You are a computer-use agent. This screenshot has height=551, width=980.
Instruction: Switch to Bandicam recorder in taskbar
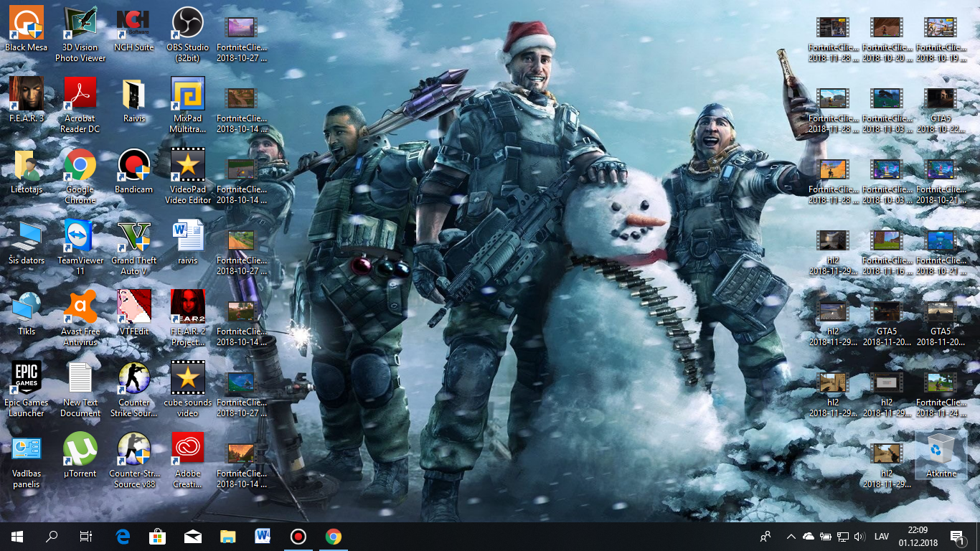pos(298,537)
